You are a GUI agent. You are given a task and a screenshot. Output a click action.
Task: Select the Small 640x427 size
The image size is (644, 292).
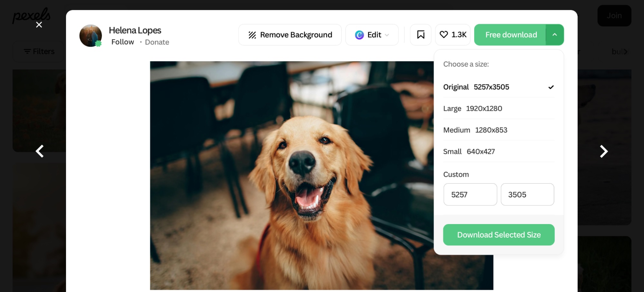tap(469, 151)
